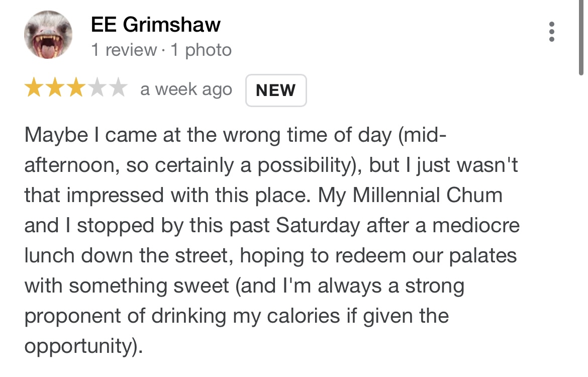
Task: Click the word "Saturday" in the review
Action: pyautogui.click(x=318, y=226)
